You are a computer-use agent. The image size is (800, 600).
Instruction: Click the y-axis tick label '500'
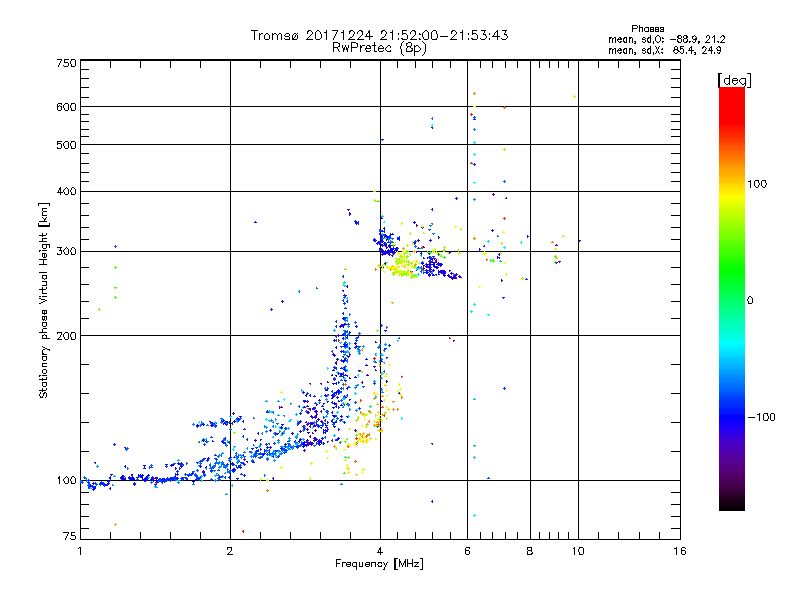[x=66, y=145]
